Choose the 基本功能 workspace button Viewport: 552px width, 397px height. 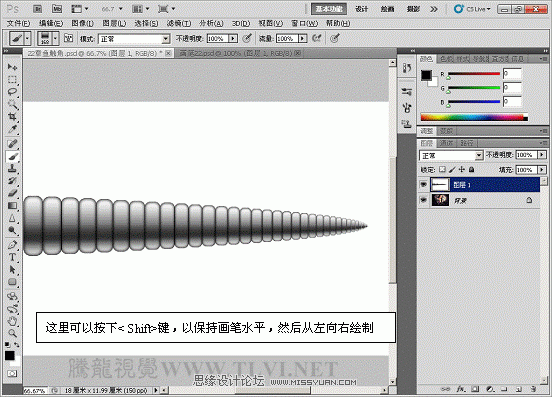[329, 9]
